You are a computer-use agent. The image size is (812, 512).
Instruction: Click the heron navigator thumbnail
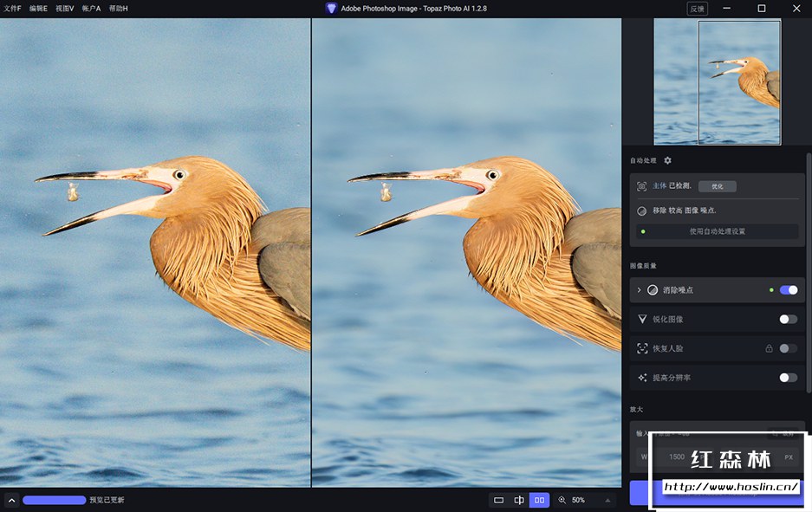click(x=717, y=82)
